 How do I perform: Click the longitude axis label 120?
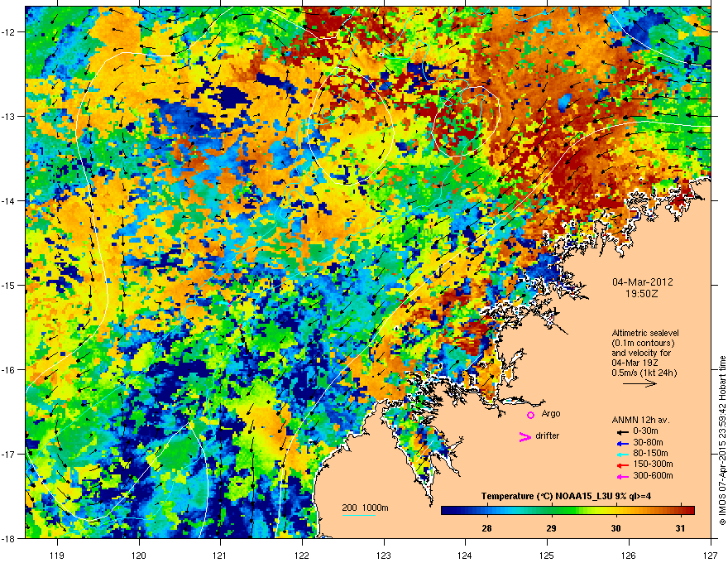click(139, 555)
